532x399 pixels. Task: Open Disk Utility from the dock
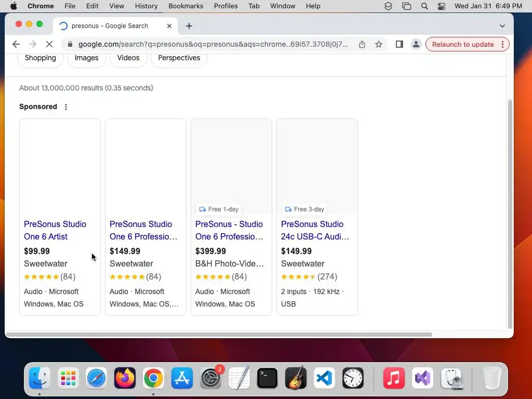(451, 378)
